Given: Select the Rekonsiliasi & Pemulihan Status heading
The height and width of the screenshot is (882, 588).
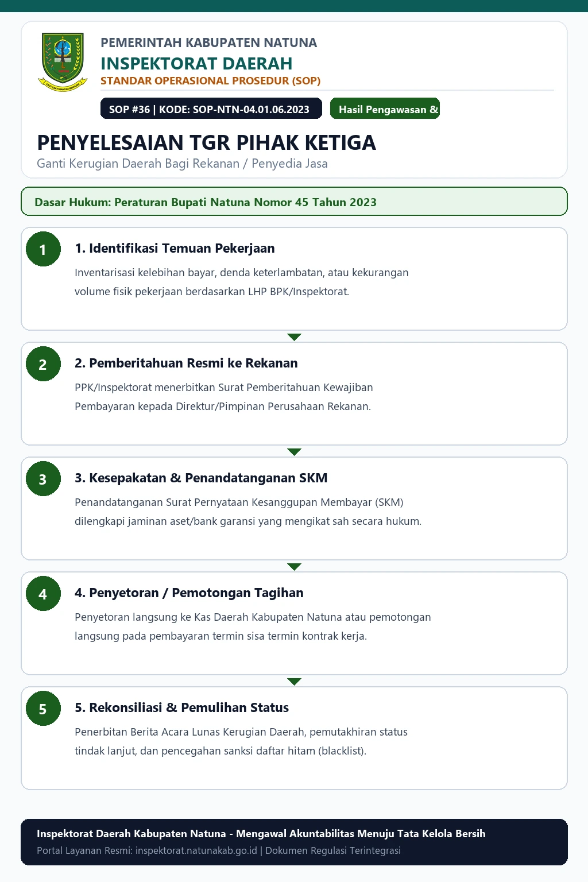Looking at the screenshot, I should click(x=181, y=707).
